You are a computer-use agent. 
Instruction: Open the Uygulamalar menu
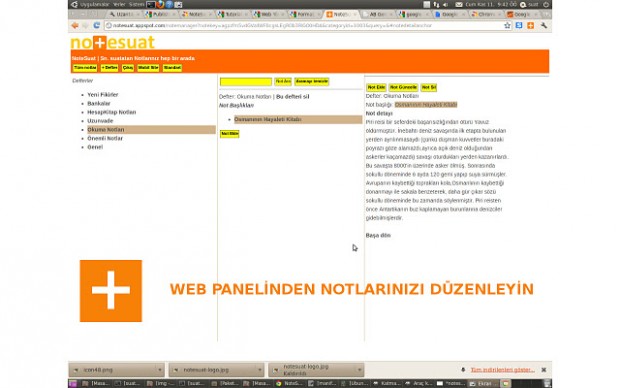click(x=94, y=4)
